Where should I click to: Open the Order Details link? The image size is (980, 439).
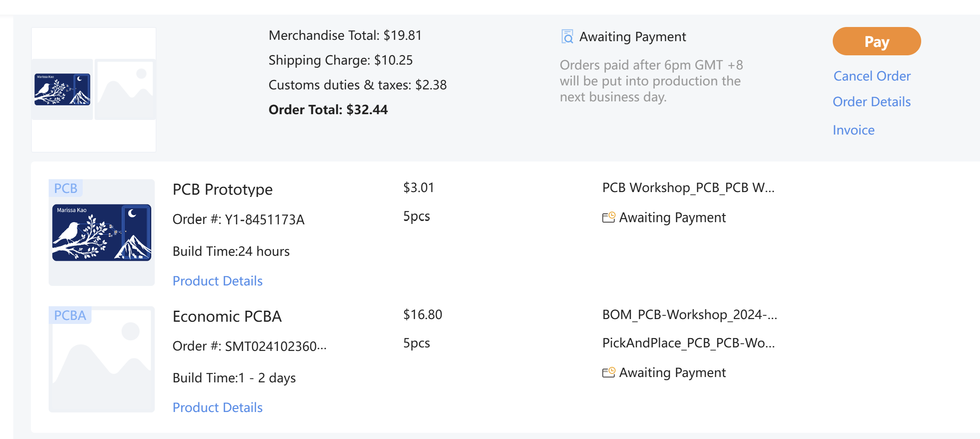[x=871, y=102]
